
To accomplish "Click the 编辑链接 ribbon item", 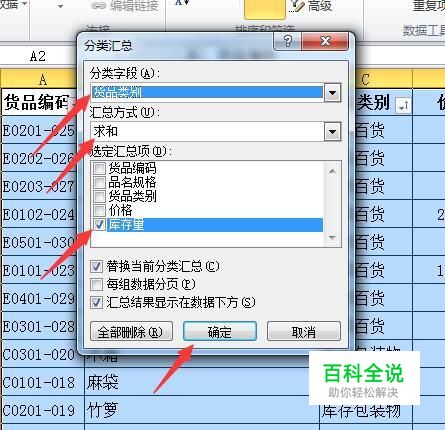I will point(125,6).
